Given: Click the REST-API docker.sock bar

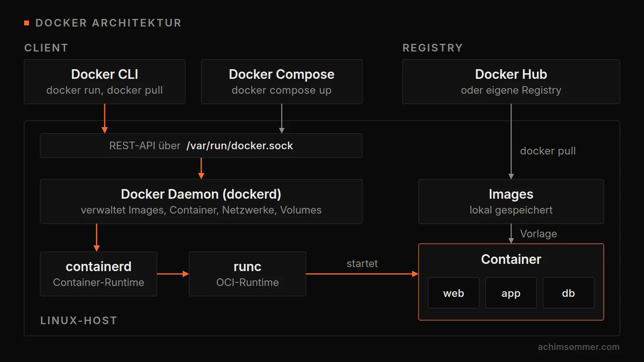Looking at the screenshot, I should (x=201, y=146).
